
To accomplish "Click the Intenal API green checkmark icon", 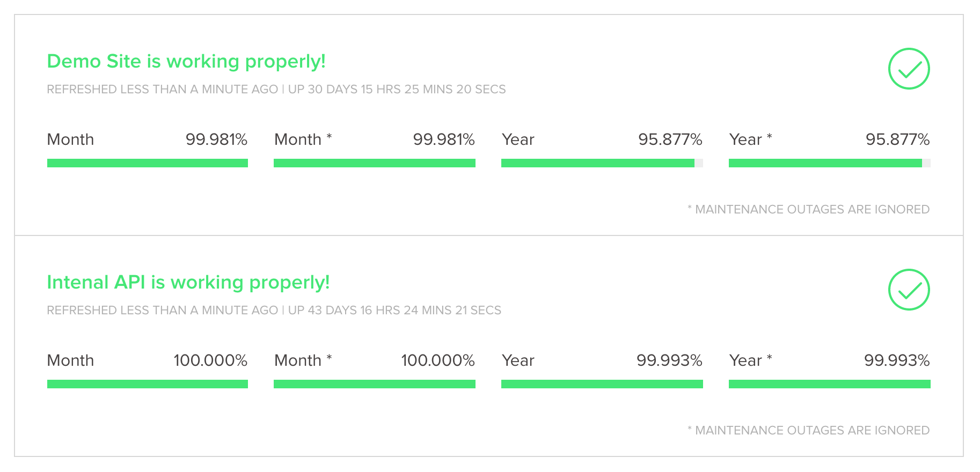I will point(909,290).
